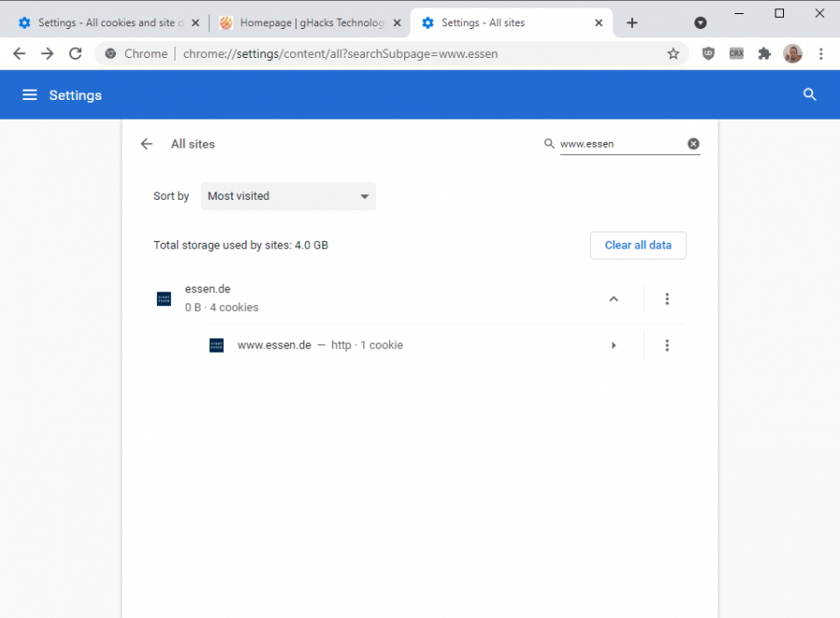
Task: Maximize the Chrome window
Action: click(x=779, y=13)
